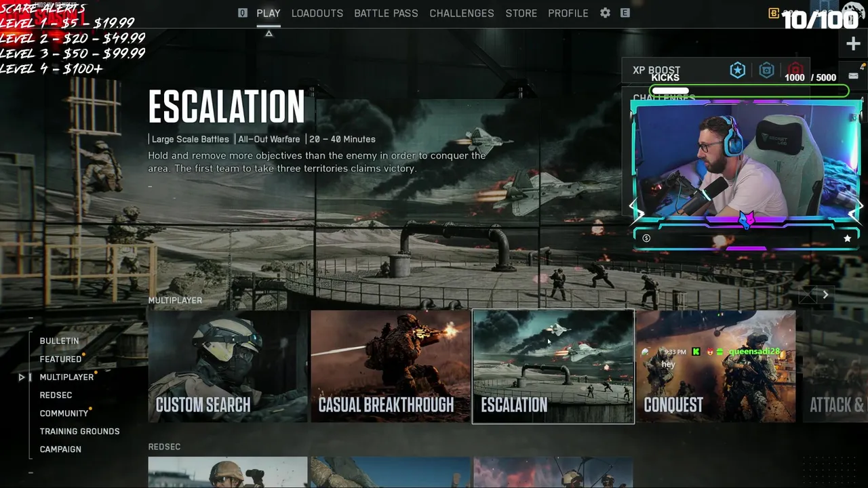This screenshot has width=868, height=488.
Task: Choose the CONQUEST mode card
Action: point(716,367)
